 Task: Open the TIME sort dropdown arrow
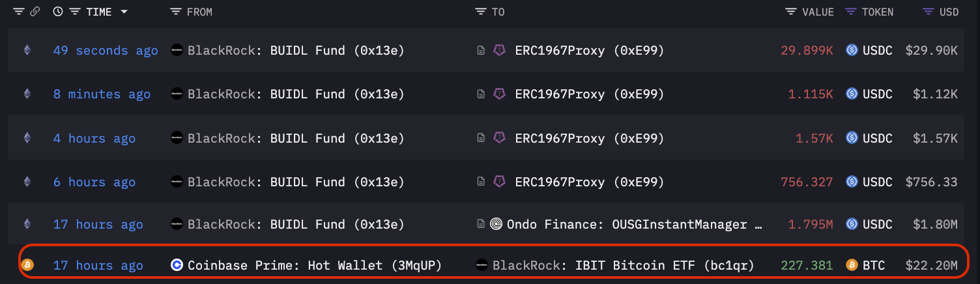[x=124, y=12]
